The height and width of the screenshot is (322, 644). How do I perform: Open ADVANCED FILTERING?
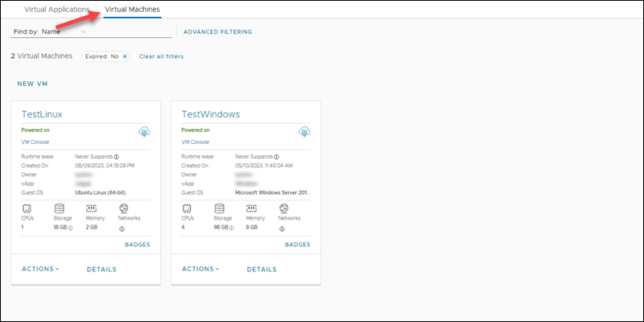pyautogui.click(x=217, y=31)
